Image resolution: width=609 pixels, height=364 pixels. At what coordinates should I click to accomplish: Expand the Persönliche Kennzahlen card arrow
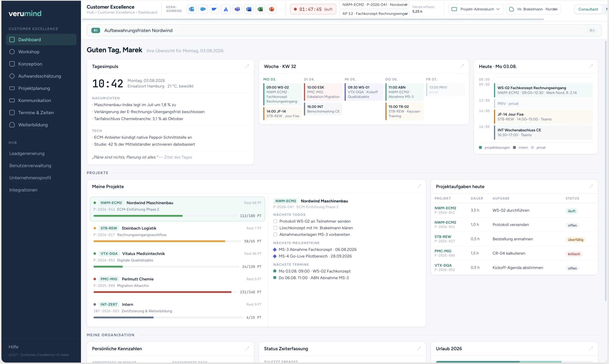tap(247, 348)
